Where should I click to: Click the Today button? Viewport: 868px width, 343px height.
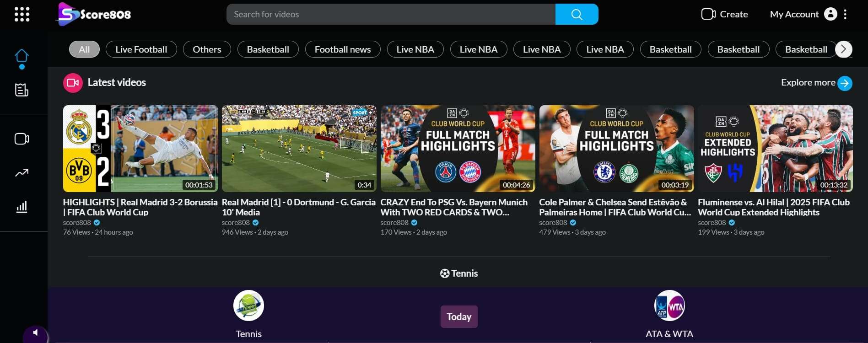(459, 316)
